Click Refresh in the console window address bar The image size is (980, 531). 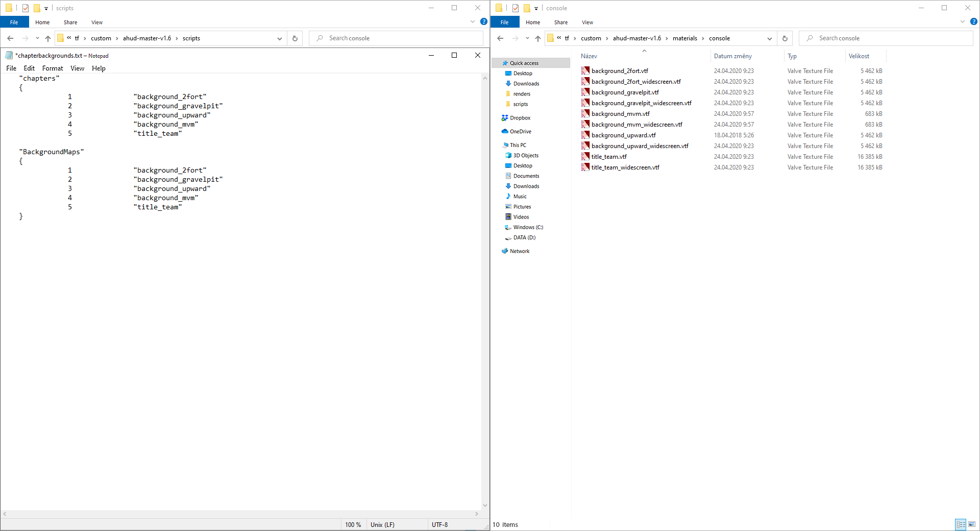pyautogui.click(x=785, y=38)
